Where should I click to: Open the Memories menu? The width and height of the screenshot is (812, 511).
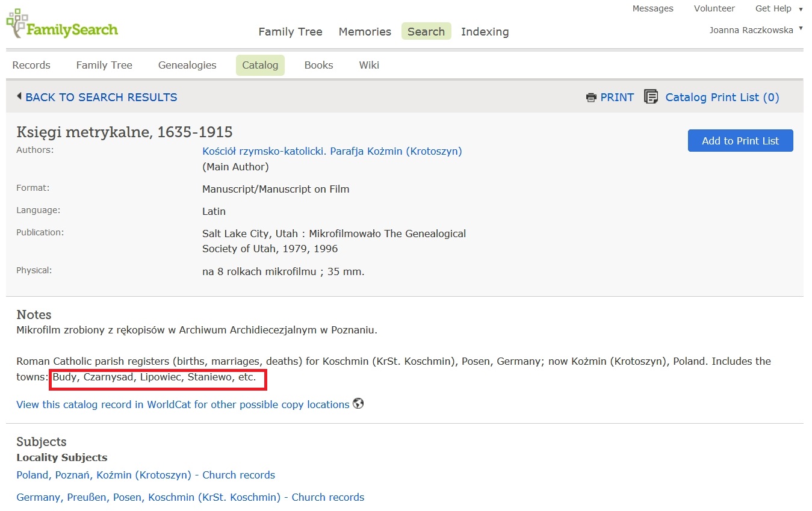365,32
